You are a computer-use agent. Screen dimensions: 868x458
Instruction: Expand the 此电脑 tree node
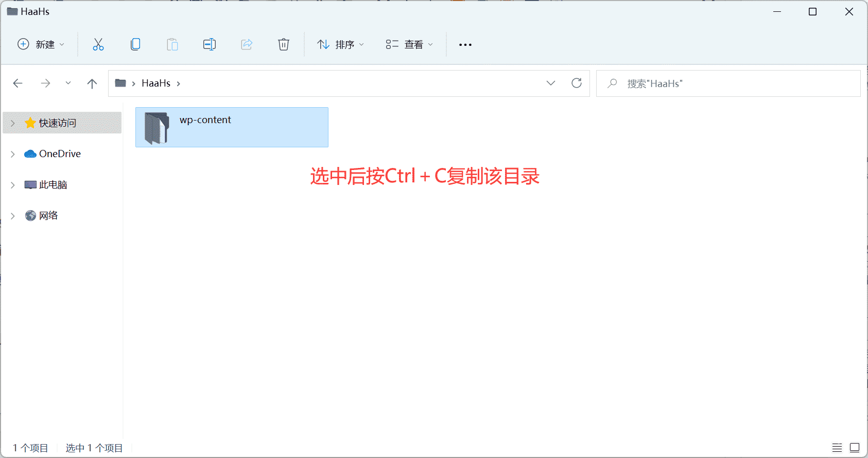point(13,185)
